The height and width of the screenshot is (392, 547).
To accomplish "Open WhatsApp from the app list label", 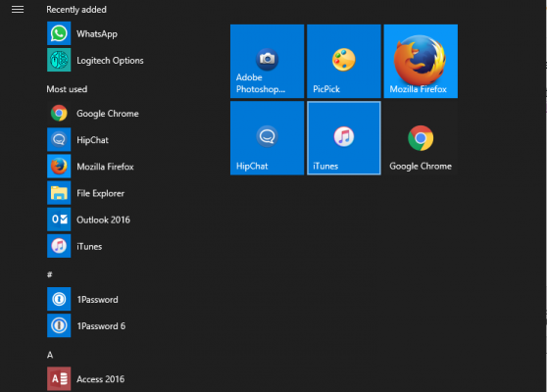I will (97, 34).
